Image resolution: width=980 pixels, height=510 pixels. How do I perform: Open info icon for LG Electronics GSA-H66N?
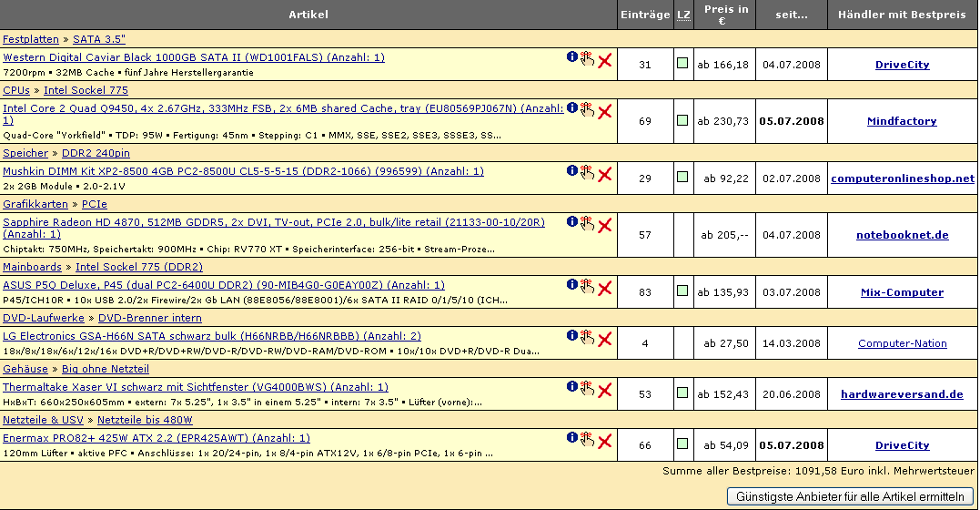click(x=571, y=336)
